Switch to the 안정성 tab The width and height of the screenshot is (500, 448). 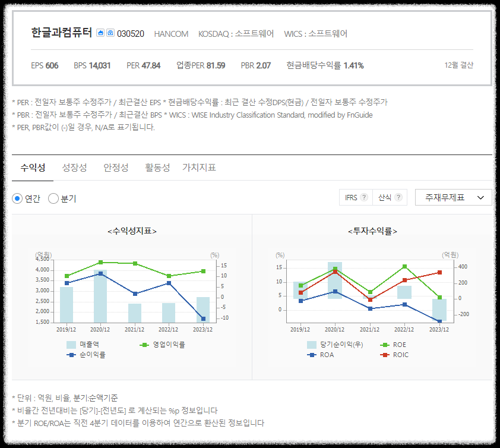(116, 168)
